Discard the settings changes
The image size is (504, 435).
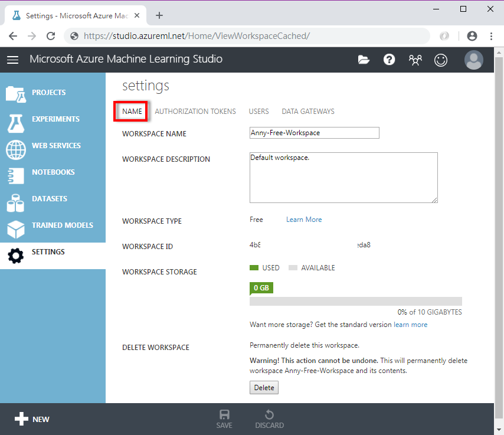pos(269,419)
